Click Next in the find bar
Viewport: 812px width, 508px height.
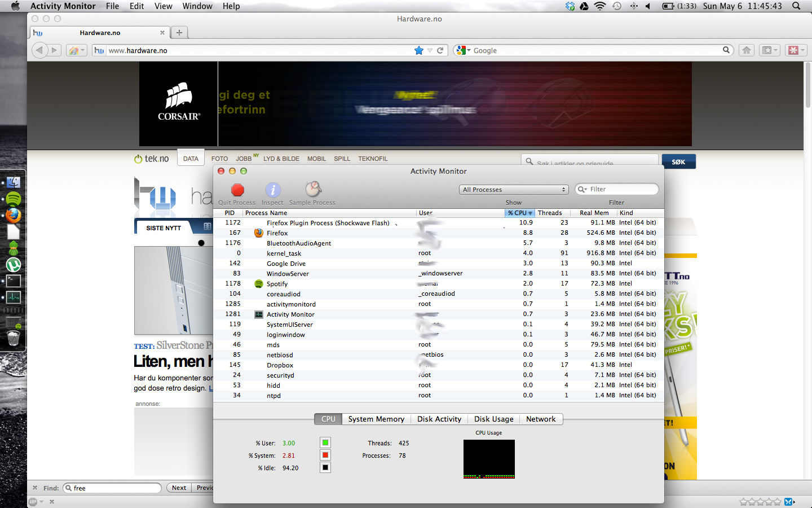tap(179, 488)
